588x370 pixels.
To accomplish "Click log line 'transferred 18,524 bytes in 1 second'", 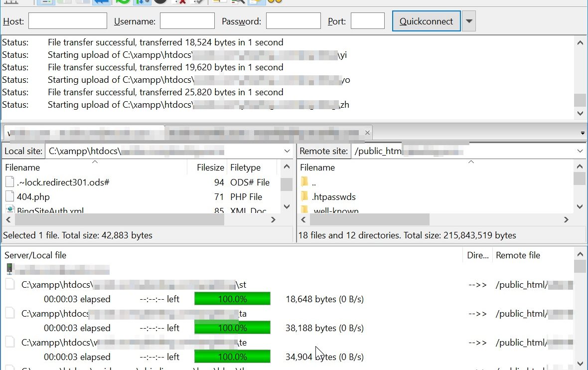I will tap(165, 42).
